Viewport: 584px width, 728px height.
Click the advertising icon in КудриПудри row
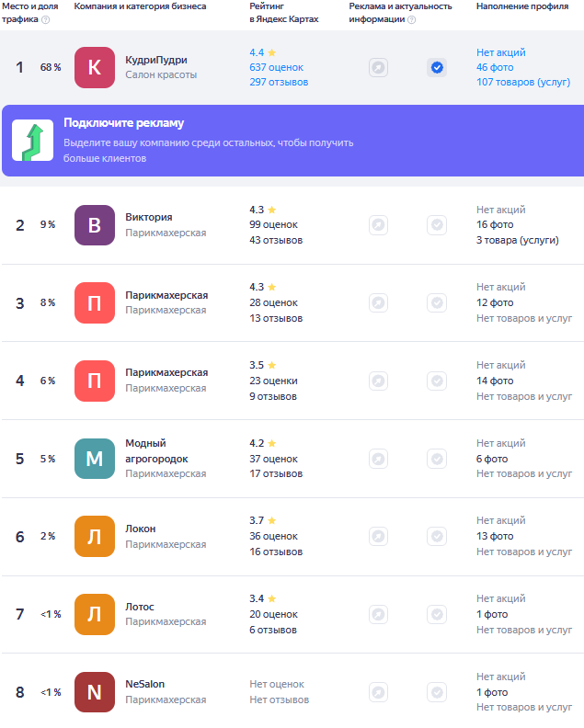379,68
